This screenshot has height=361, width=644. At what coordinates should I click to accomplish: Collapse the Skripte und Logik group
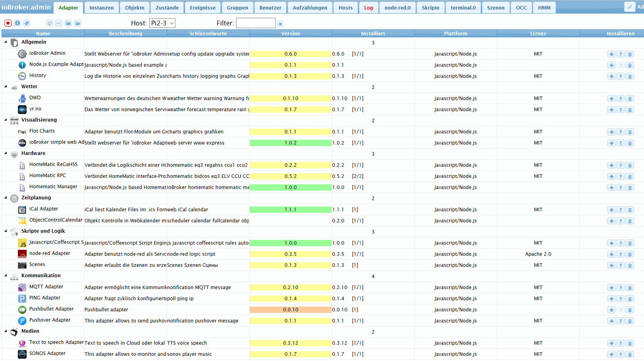tap(6, 231)
